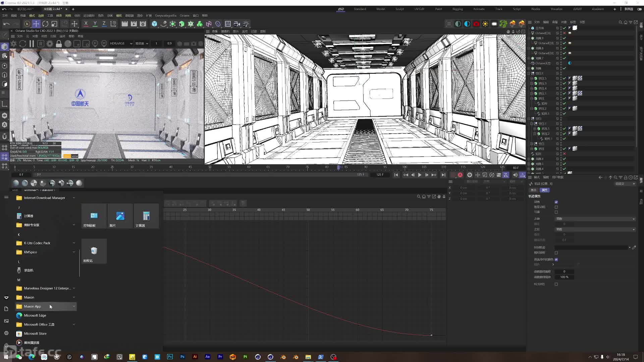
Task: Select the basic tab button beside attributes
Action: (534, 190)
